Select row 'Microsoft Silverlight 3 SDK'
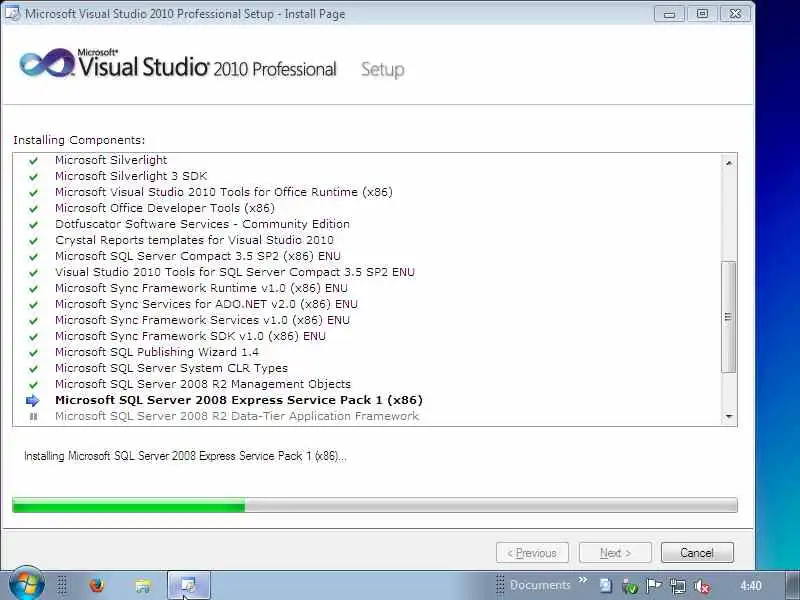The height and width of the screenshot is (600, 800). tap(131, 176)
